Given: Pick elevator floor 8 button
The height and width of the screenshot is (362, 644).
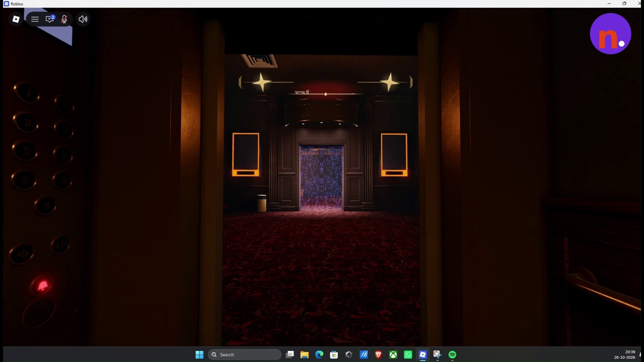Looking at the screenshot, I should point(62,181).
